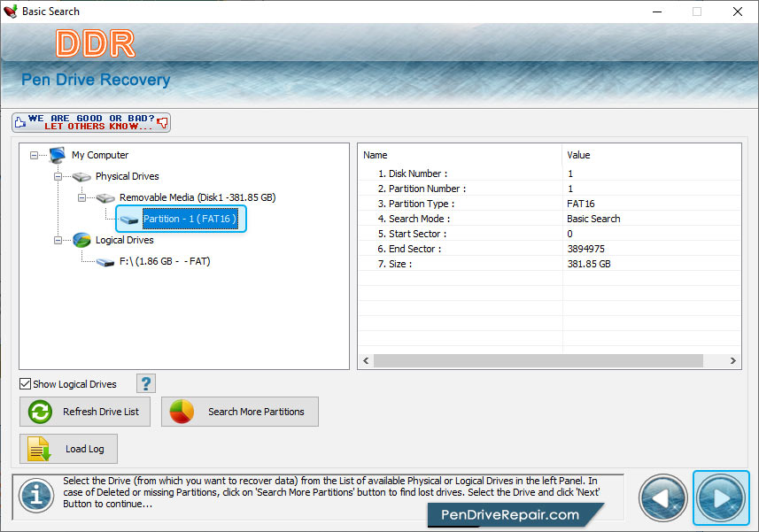Select Removable Media (Disk1 -381.85 GB)
This screenshot has height=532, width=759.
(x=197, y=197)
